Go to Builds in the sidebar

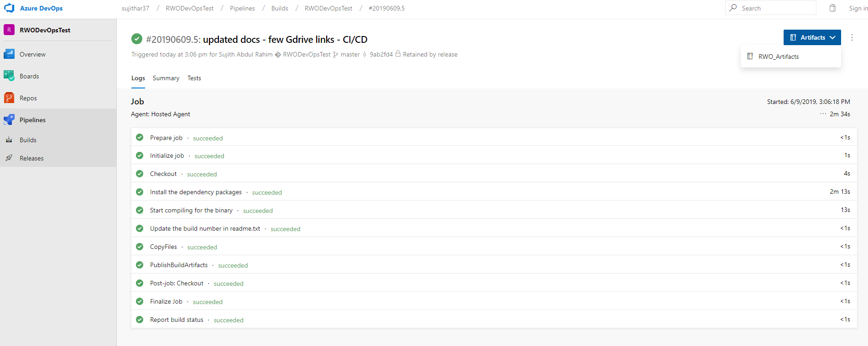(x=58, y=140)
